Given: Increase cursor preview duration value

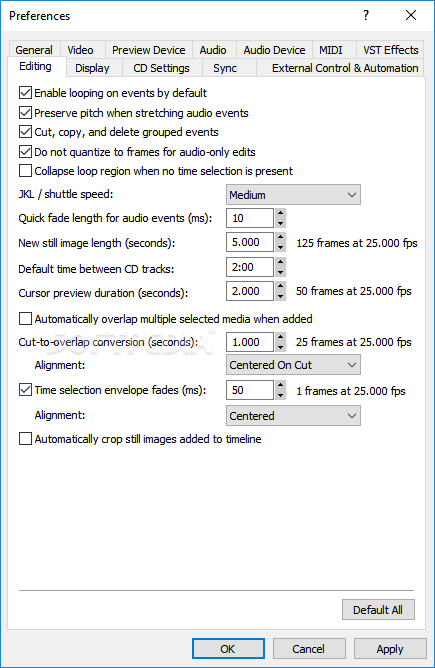Looking at the screenshot, I should (x=280, y=286).
